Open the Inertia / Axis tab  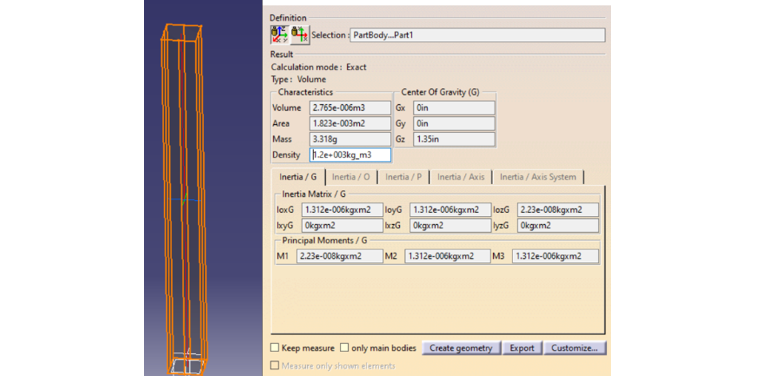pyautogui.click(x=461, y=177)
